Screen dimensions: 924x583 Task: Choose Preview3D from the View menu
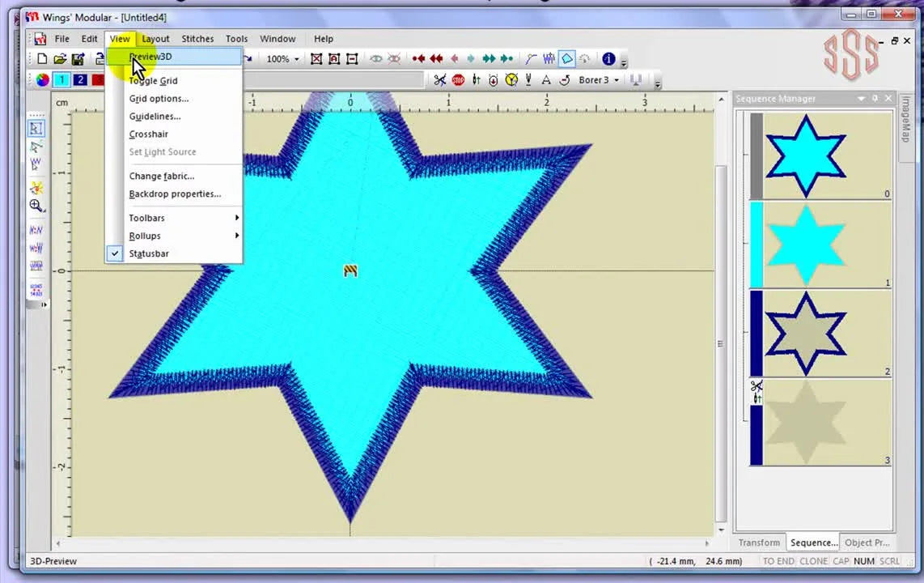click(175, 57)
